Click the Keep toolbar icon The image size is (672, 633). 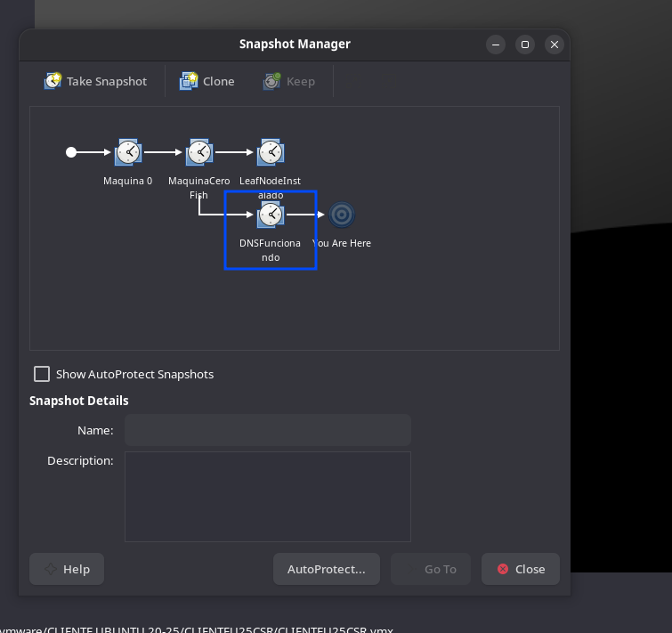271,80
